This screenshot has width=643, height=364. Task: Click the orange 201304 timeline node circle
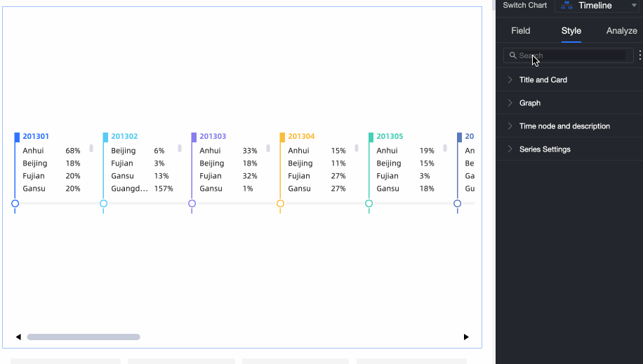click(280, 204)
